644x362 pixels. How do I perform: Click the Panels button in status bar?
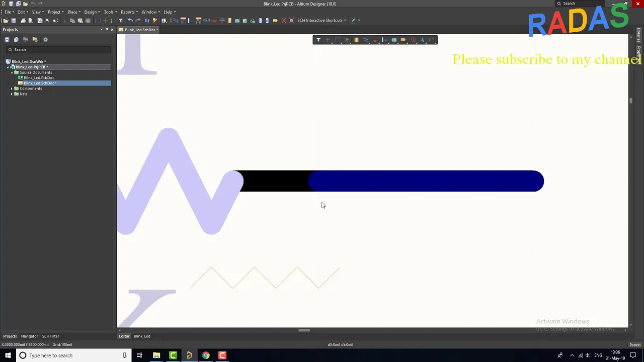coord(635,345)
